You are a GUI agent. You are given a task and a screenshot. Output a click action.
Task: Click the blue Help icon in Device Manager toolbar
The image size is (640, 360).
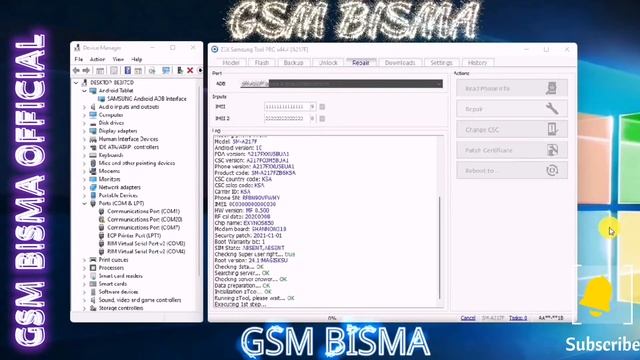point(127,71)
